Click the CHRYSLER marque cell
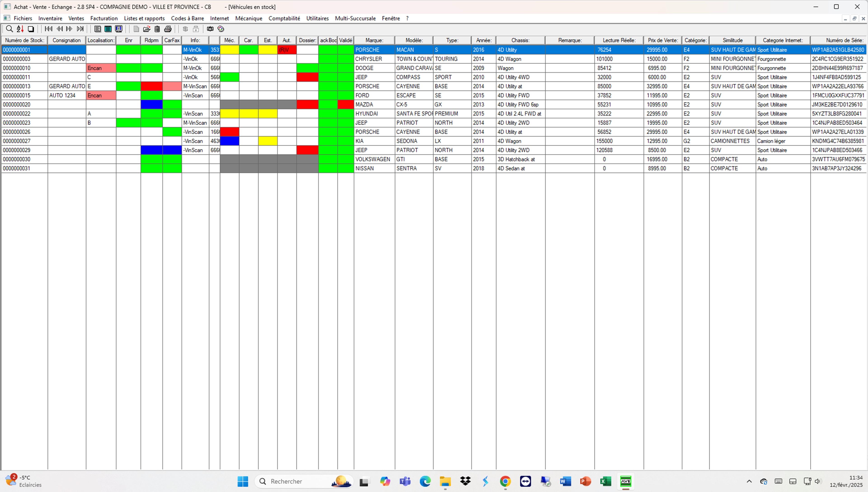 (x=374, y=59)
